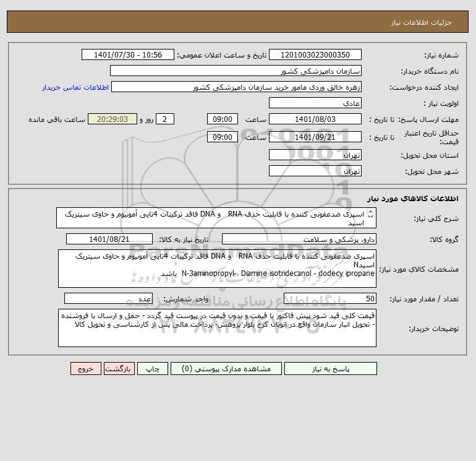Screen dimensions: 476x461
Task: Click the quantity field showing 50
Action: [x=330, y=298]
